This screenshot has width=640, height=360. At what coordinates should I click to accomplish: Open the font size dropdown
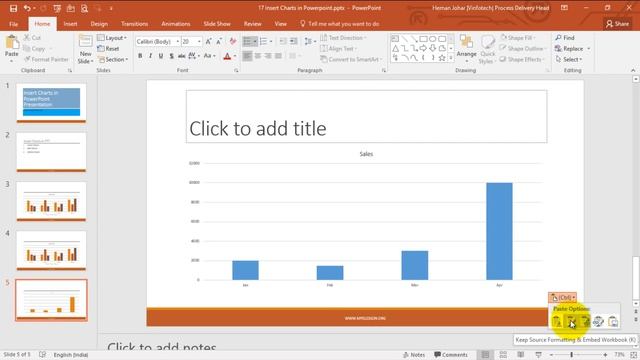(199, 42)
